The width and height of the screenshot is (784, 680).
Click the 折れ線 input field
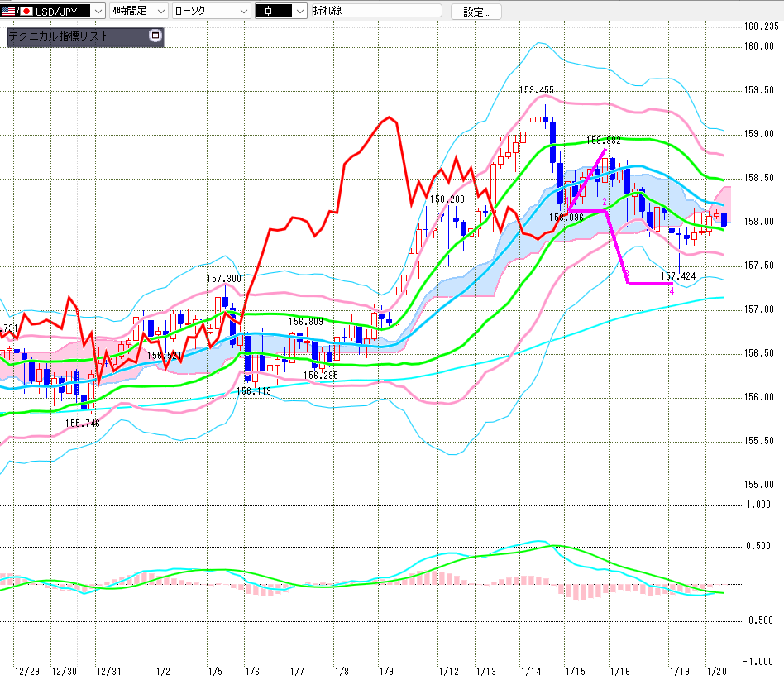pyautogui.click(x=375, y=12)
